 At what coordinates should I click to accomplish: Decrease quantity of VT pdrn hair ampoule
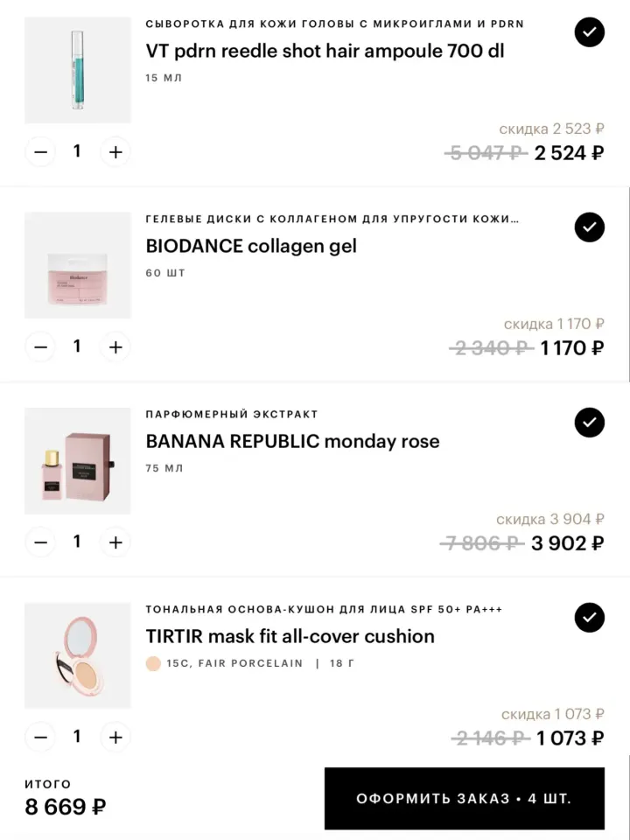click(40, 152)
